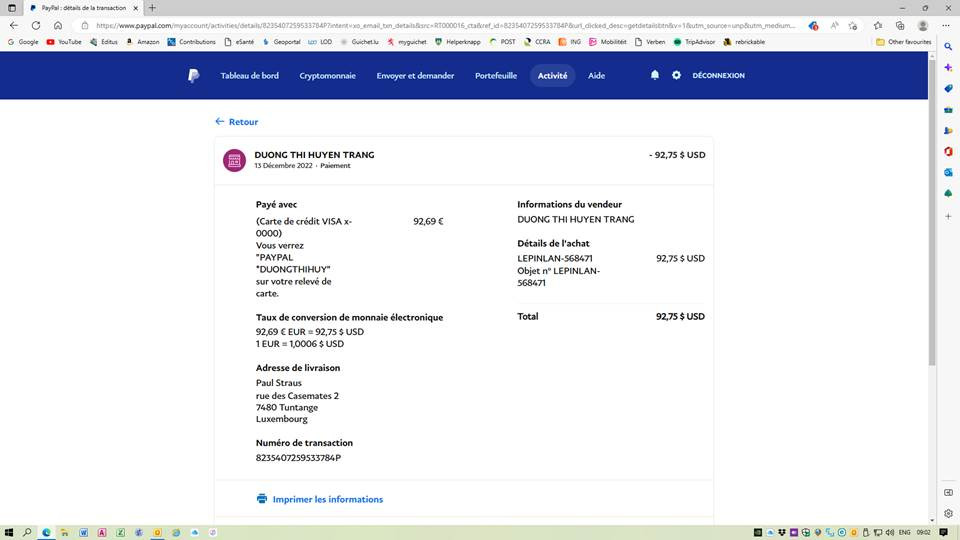
Task: Click transaction number 8235407259533784P
Action: pos(298,458)
